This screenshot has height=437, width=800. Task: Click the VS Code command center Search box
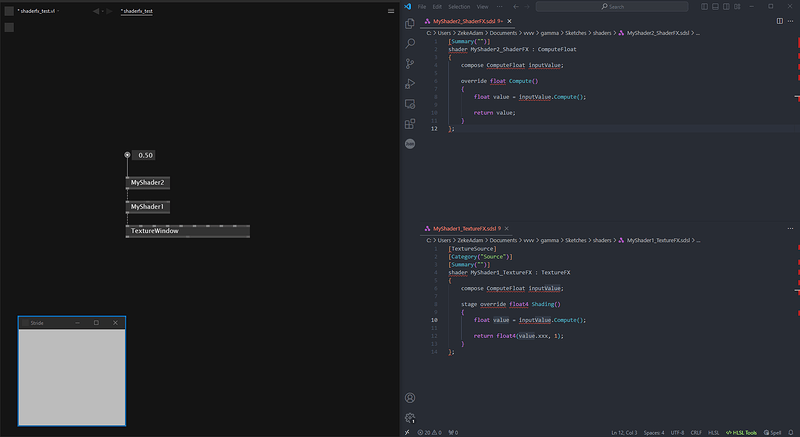click(x=612, y=7)
